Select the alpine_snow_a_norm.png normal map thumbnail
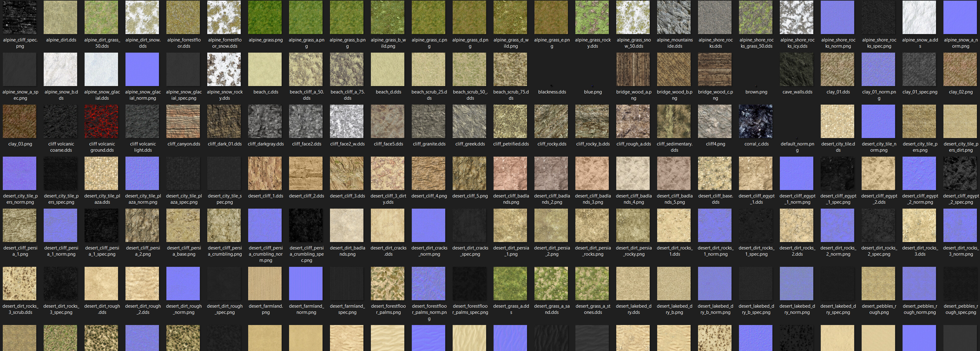 [x=960, y=17]
